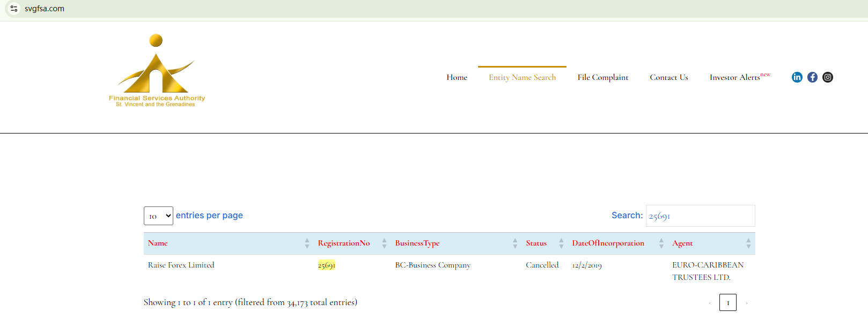Open the LinkedIn social icon
The image size is (868, 326).
797,77
